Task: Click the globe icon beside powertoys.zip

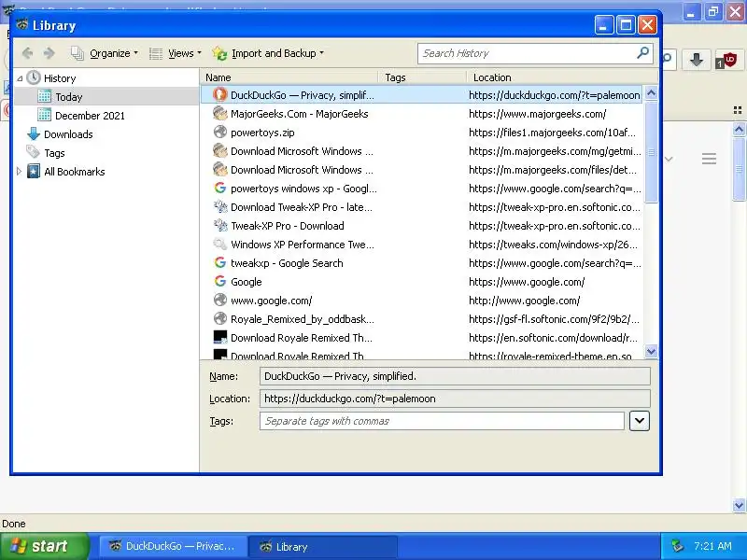Action: click(219, 132)
